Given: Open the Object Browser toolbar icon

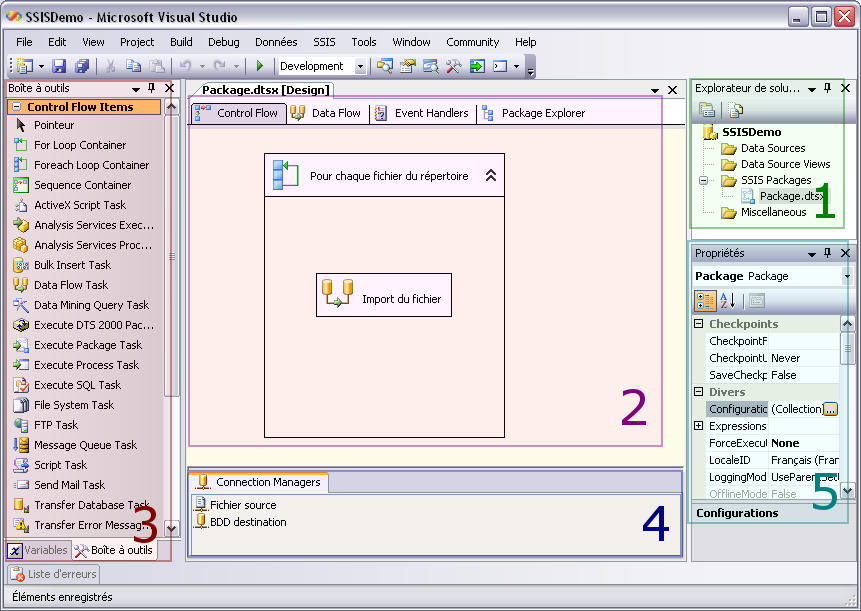Looking at the screenshot, I should pyautogui.click(x=430, y=66).
